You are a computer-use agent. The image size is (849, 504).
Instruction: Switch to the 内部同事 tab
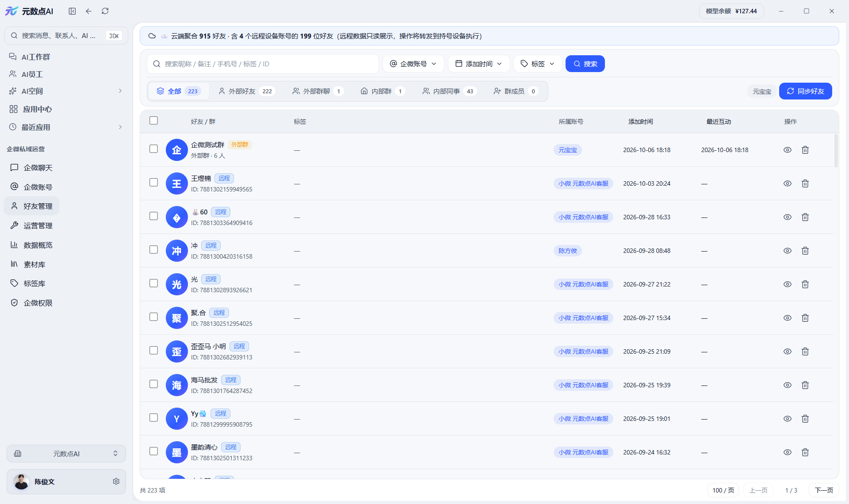(449, 91)
